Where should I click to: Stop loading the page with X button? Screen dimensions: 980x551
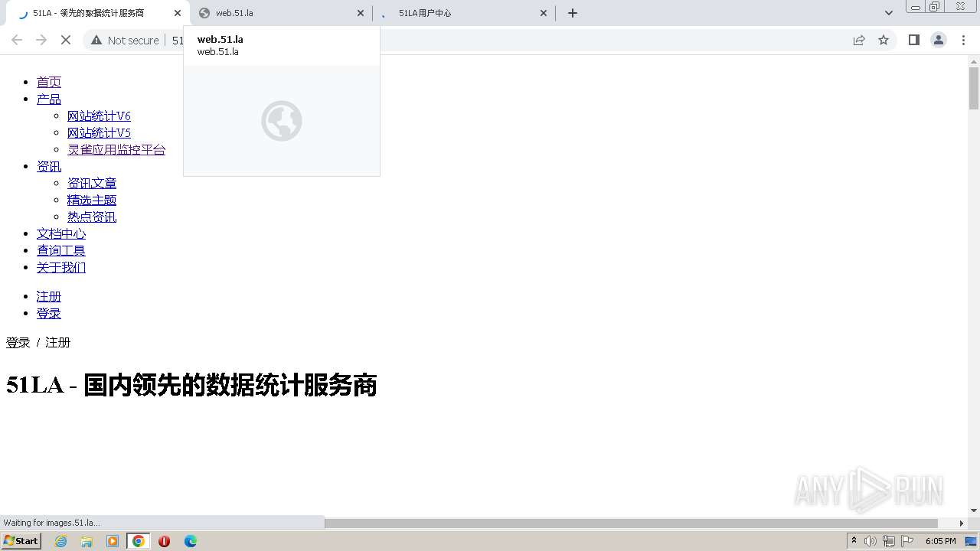click(66, 40)
